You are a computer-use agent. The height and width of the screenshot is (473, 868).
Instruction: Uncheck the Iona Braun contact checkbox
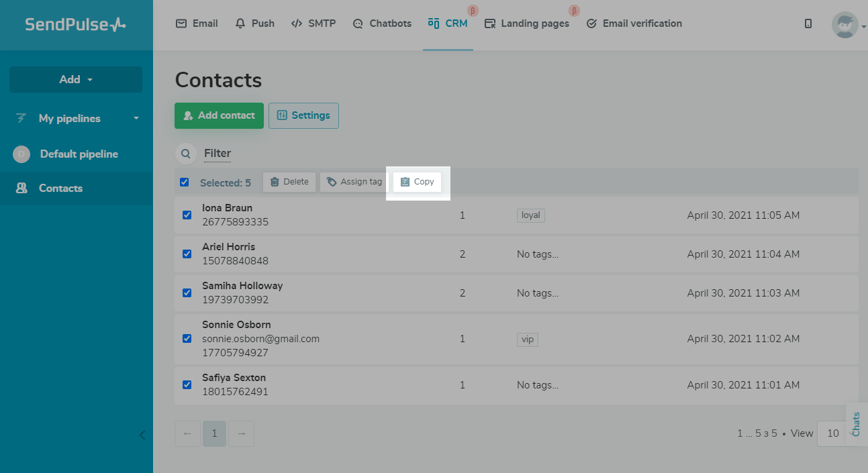click(187, 215)
